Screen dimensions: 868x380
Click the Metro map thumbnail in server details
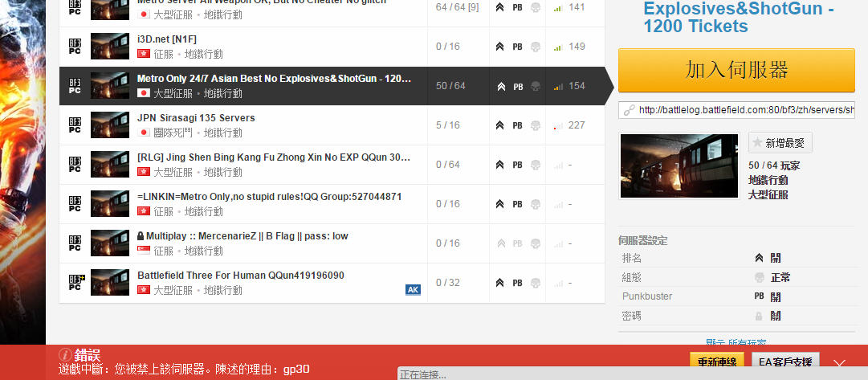click(679, 165)
